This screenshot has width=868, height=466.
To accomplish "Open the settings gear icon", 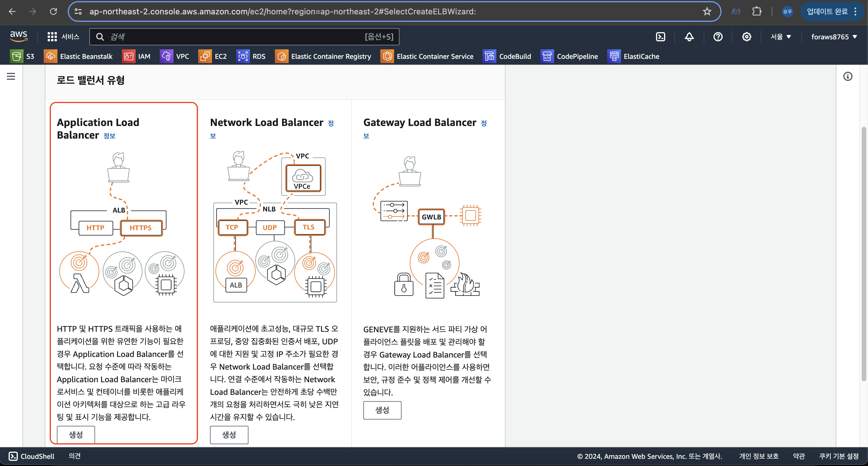I will (746, 37).
